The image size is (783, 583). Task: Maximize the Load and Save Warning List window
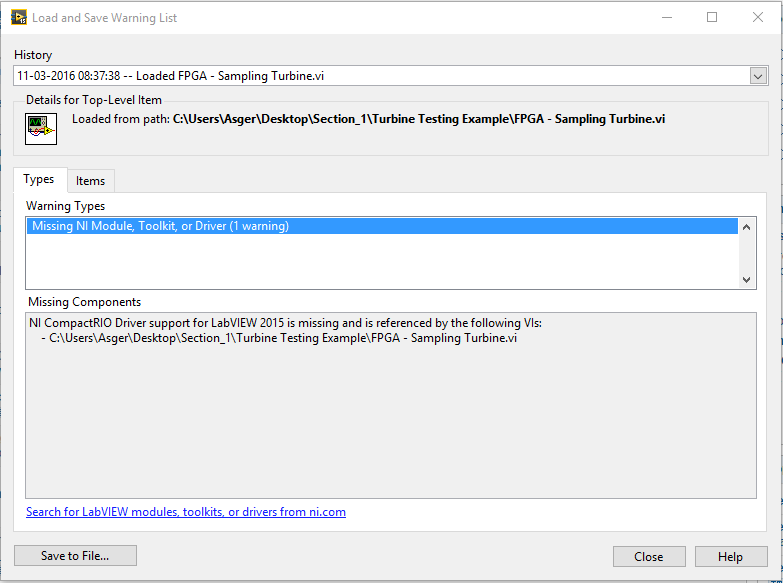(712, 17)
